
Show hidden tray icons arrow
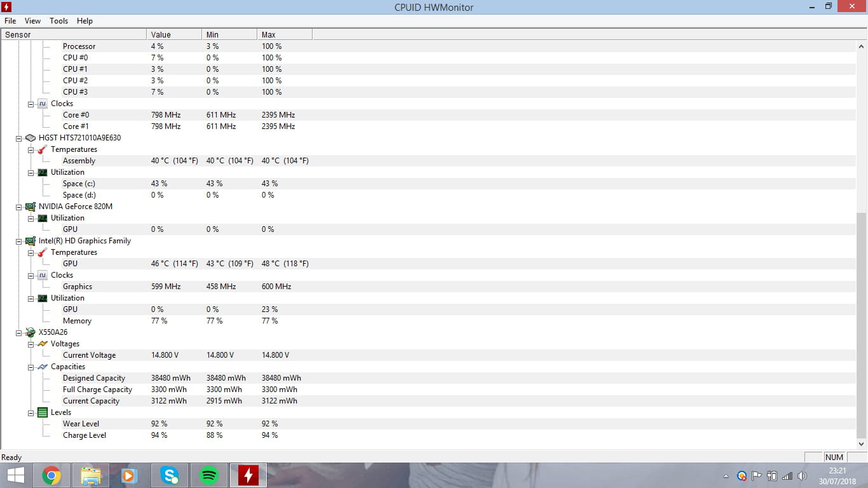[x=726, y=476]
